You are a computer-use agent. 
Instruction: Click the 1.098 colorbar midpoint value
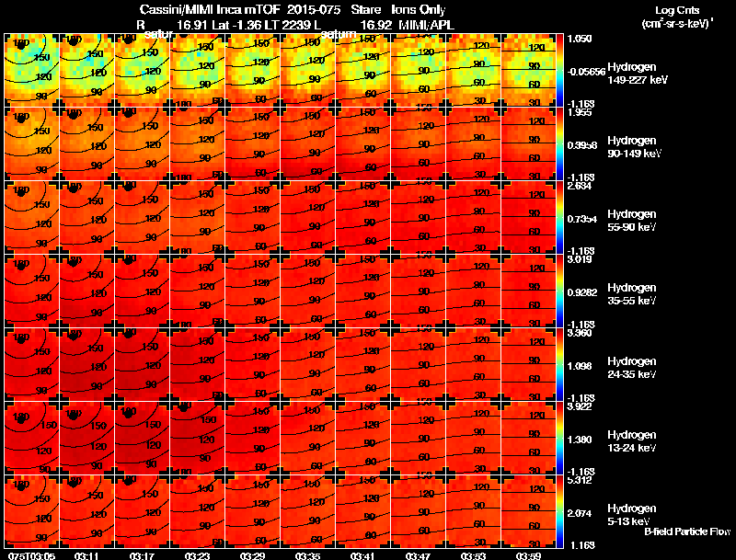point(580,366)
